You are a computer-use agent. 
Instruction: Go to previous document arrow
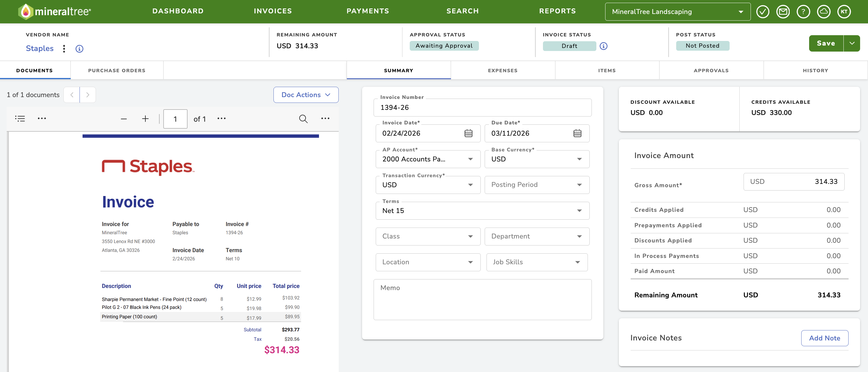[72, 95]
